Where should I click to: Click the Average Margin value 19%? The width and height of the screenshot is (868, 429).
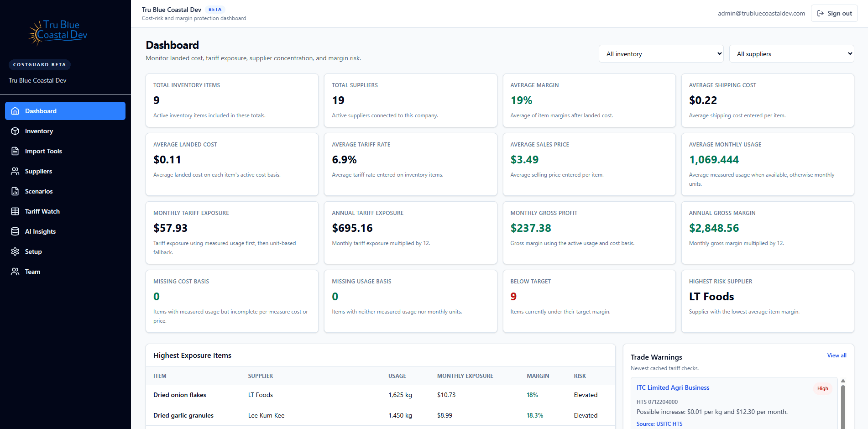(521, 100)
